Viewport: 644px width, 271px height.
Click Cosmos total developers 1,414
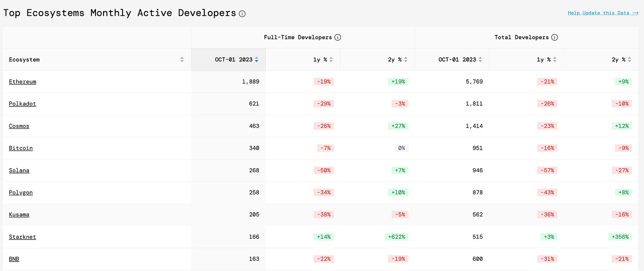coord(474,126)
